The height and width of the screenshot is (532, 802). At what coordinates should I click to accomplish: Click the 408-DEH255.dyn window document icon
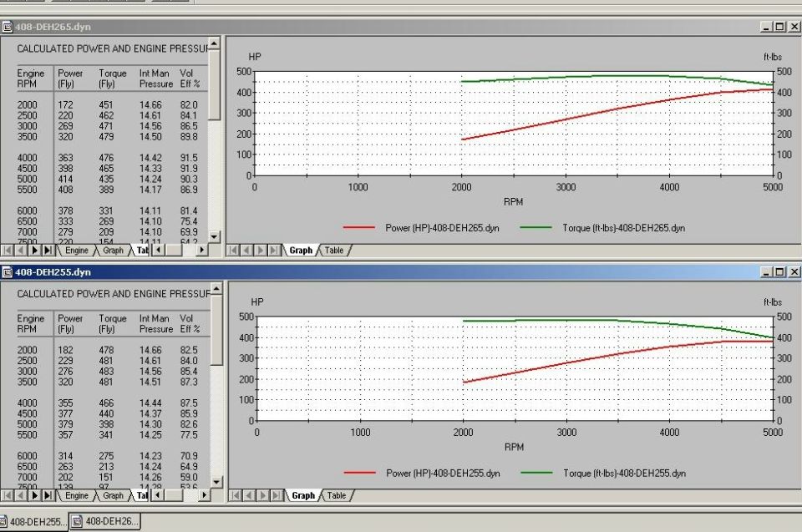pyautogui.click(x=8, y=272)
